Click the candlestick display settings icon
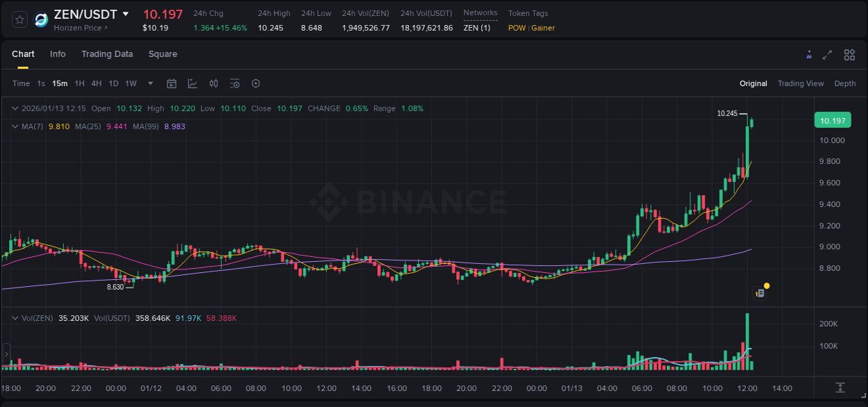This screenshot has height=407, width=868. tap(213, 83)
